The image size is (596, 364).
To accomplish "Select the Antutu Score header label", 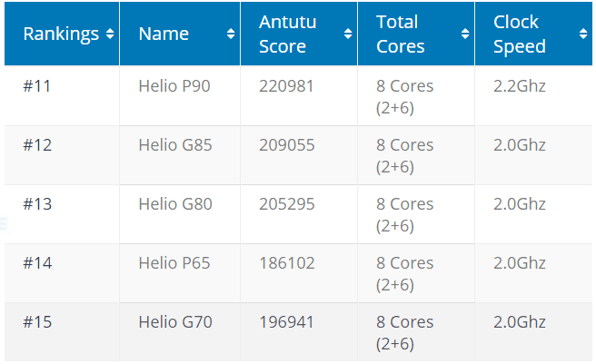I will [288, 34].
